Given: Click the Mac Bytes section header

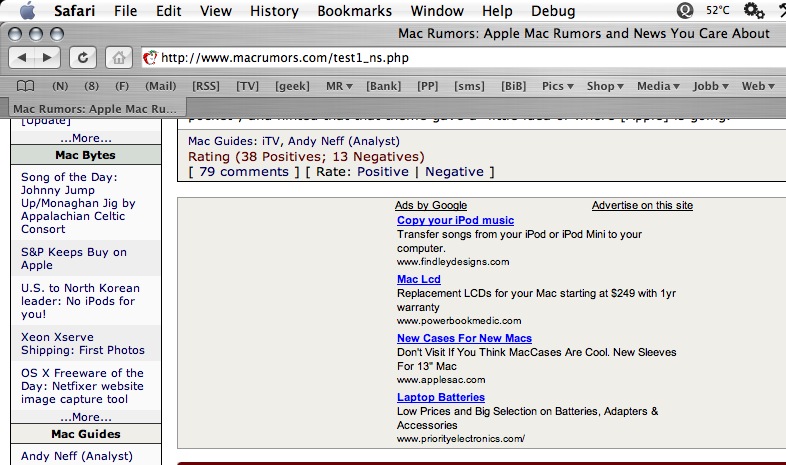Looking at the screenshot, I should [x=86, y=155].
